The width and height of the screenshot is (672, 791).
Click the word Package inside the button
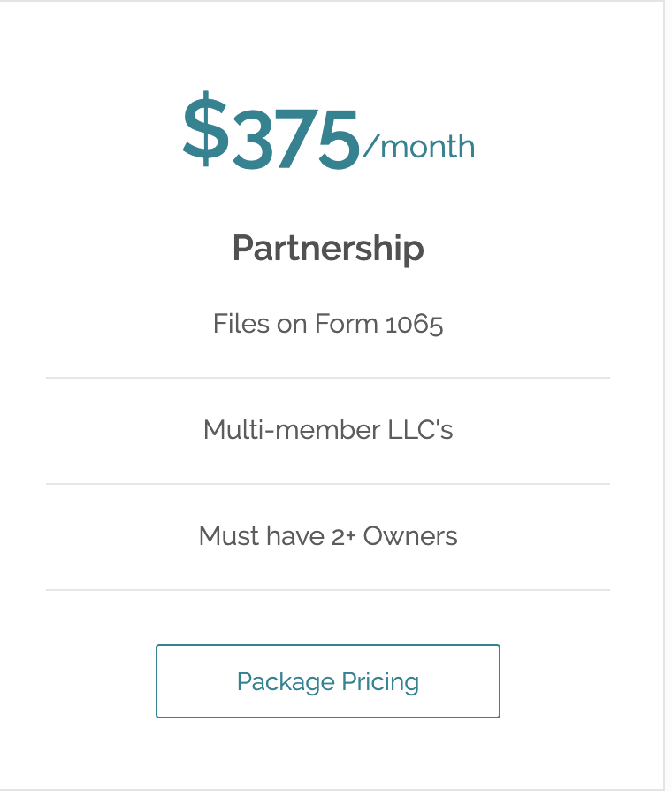[x=286, y=682]
